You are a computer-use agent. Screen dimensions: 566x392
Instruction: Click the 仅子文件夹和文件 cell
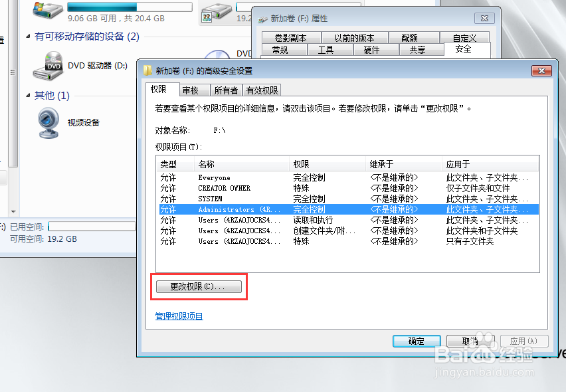pos(478,188)
